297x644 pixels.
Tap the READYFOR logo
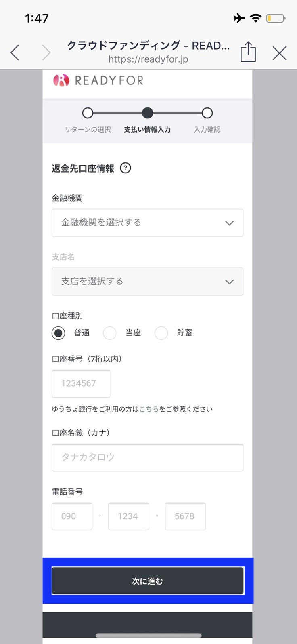coord(98,80)
